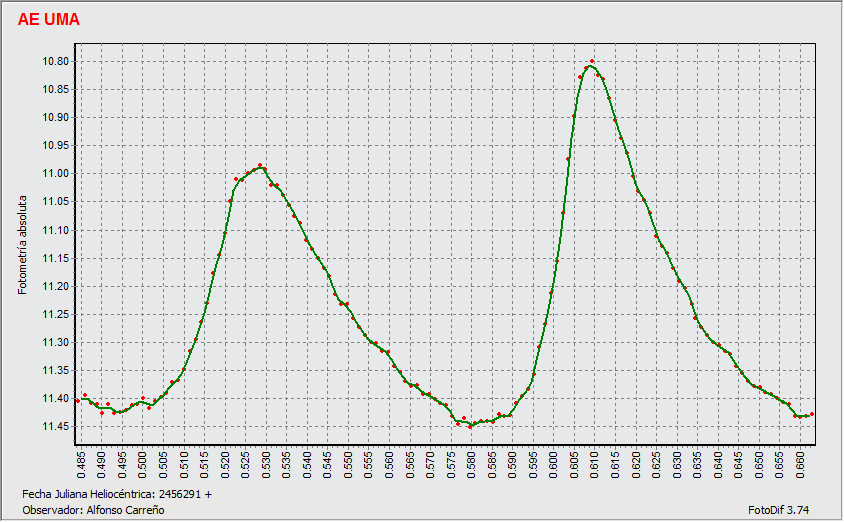
Task: Click the highest red data point near 10.80
Action: [592, 62]
